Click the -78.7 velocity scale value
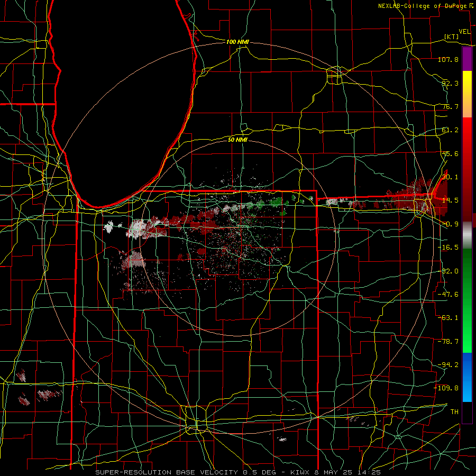Screen dimensions: 476x476 pos(448,342)
